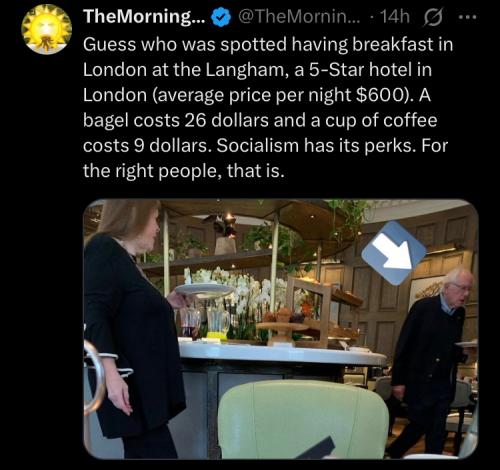Open the 14h timestamp permalink
Image resolution: width=500 pixels, height=470 pixels.
[394, 17]
